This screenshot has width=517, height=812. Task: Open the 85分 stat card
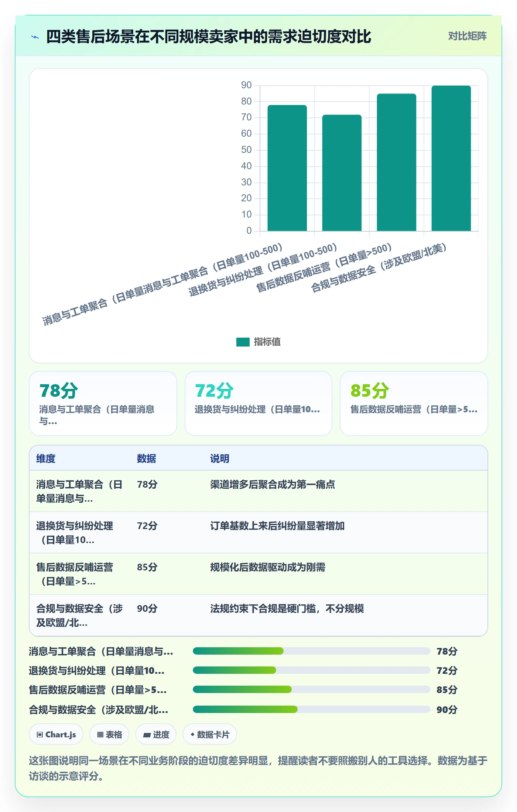pos(414,403)
